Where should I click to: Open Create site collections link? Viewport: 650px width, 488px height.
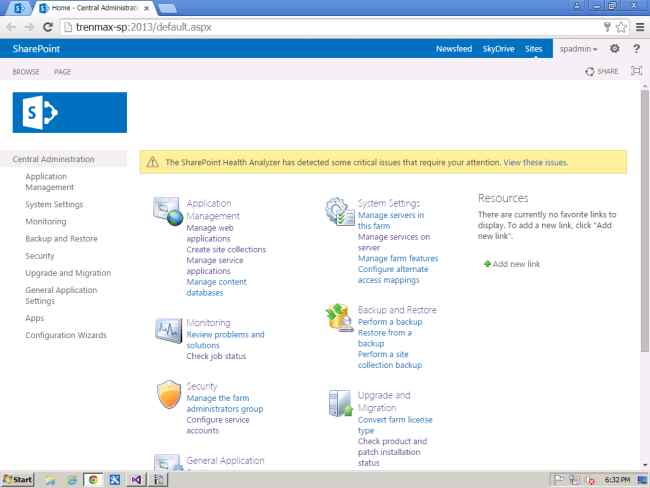click(226, 249)
